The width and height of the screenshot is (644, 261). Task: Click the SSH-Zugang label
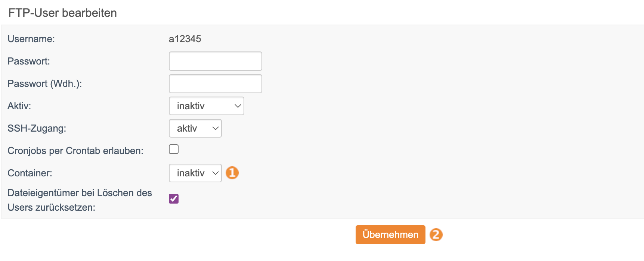[37, 128]
